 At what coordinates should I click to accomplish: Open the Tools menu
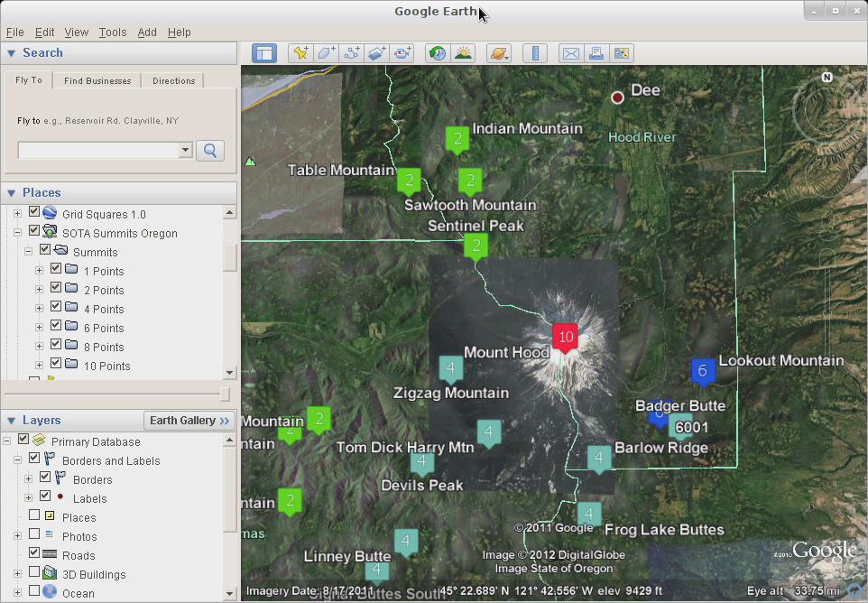(x=113, y=32)
